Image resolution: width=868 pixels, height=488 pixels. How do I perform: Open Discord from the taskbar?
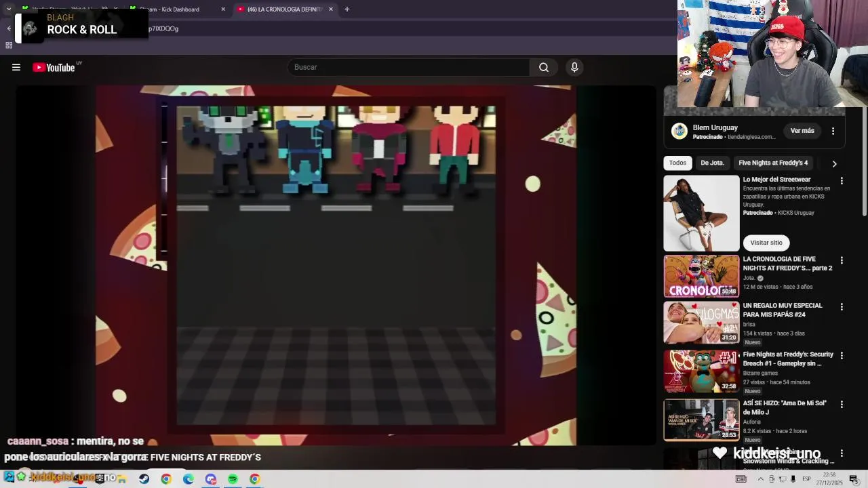(210, 479)
